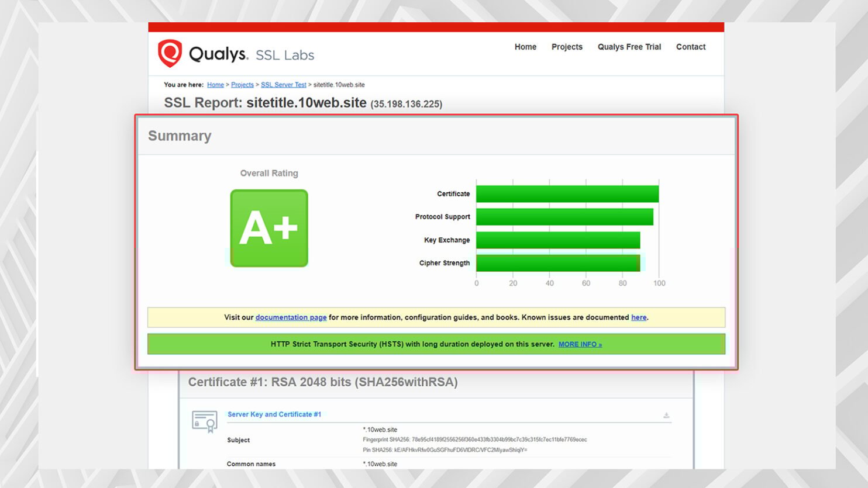This screenshot has width=868, height=488.
Task: Select the green A+ Overall Rating badge
Action: coord(268,228)
